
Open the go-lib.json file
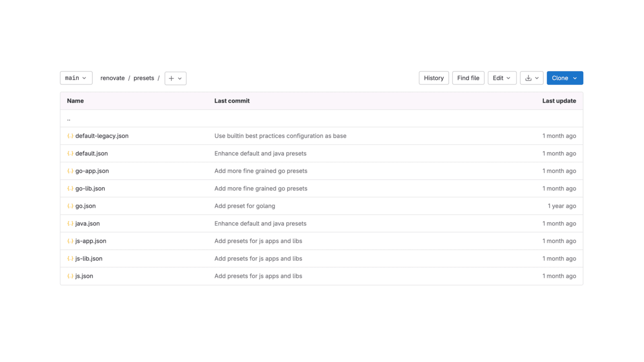coord(90,188)
